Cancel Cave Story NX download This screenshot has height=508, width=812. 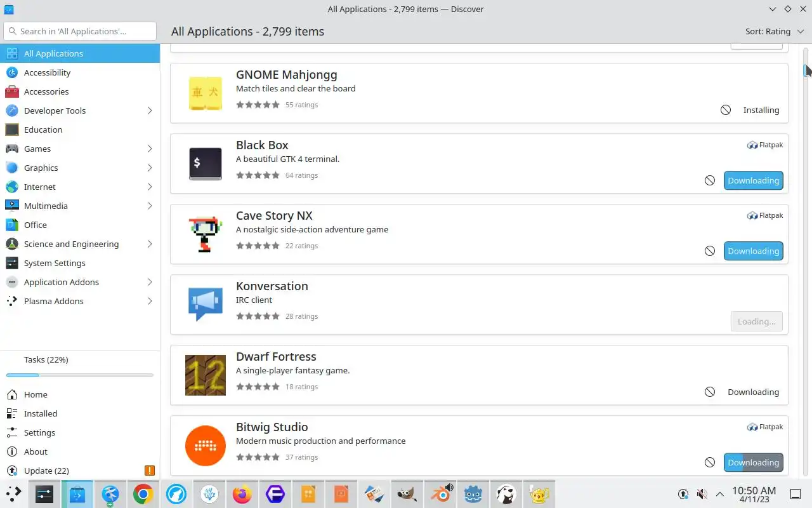710,251
